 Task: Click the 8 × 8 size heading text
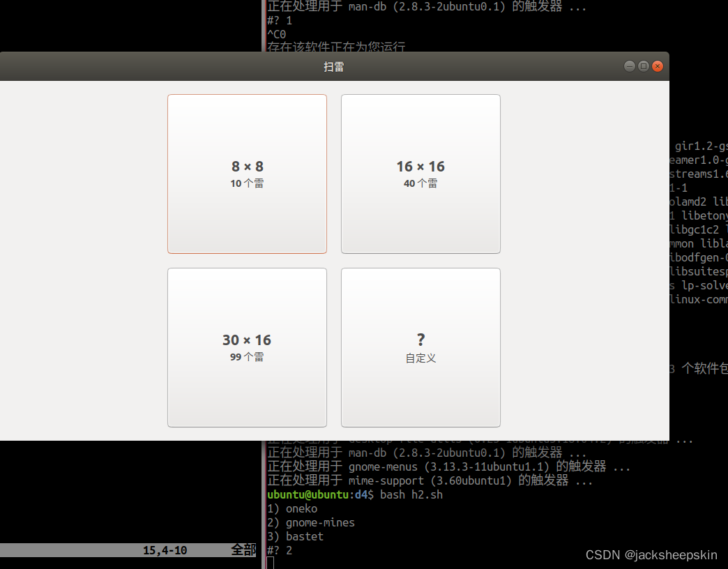tap(247, 166)
